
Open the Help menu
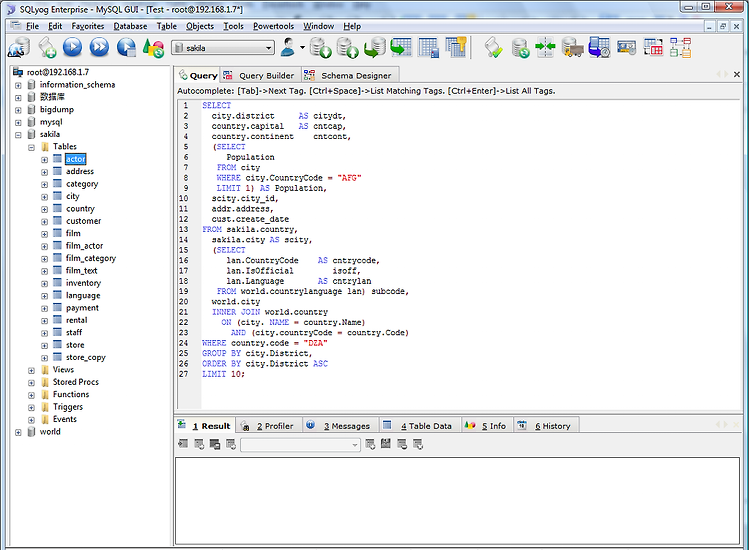click(352, 26)
